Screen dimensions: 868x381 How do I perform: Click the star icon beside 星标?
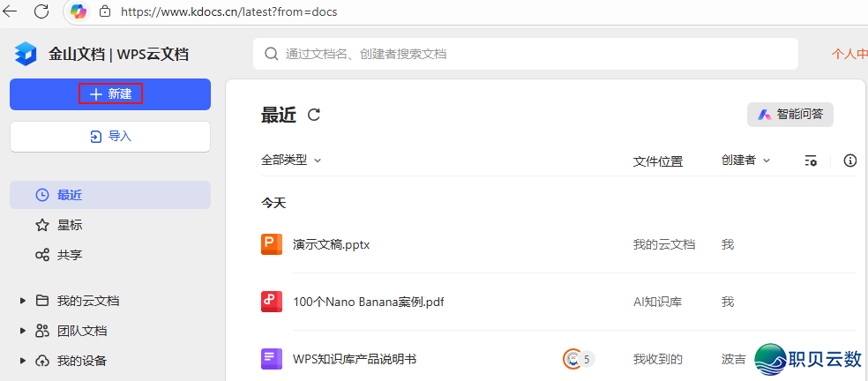click(42, 226)
